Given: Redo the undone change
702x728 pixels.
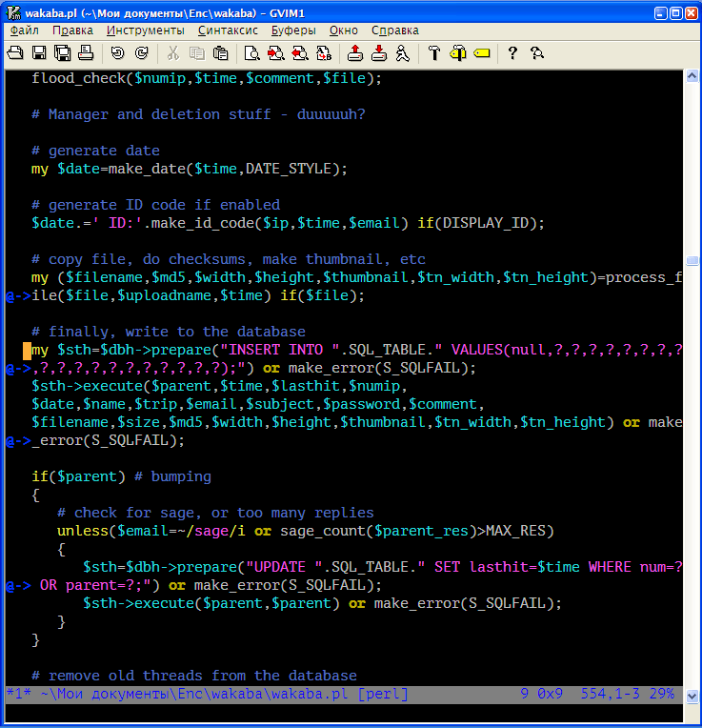Looking at the screenshot, I should tap(142, 53).
